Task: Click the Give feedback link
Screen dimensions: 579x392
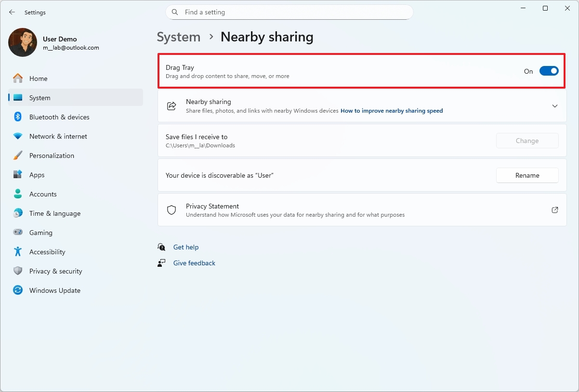Action: 194,263
